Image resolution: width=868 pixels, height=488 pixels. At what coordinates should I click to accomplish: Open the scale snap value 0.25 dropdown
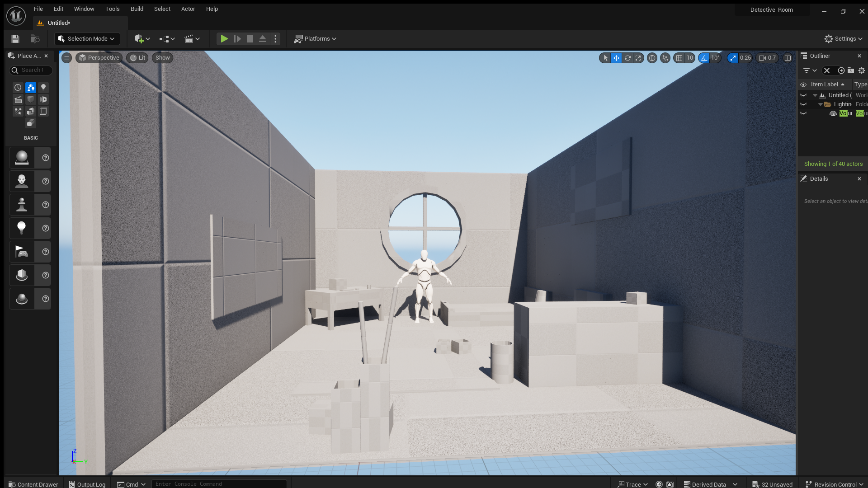point(745,58)
